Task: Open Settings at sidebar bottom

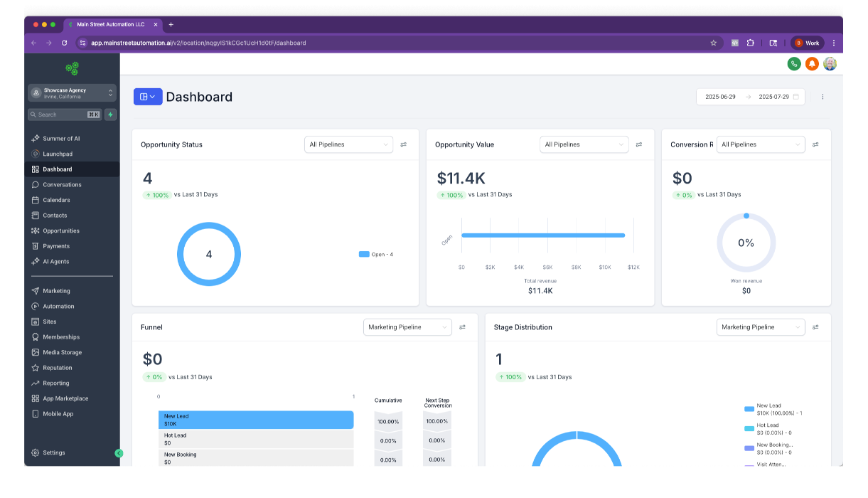Action: (x=53, y=453)
